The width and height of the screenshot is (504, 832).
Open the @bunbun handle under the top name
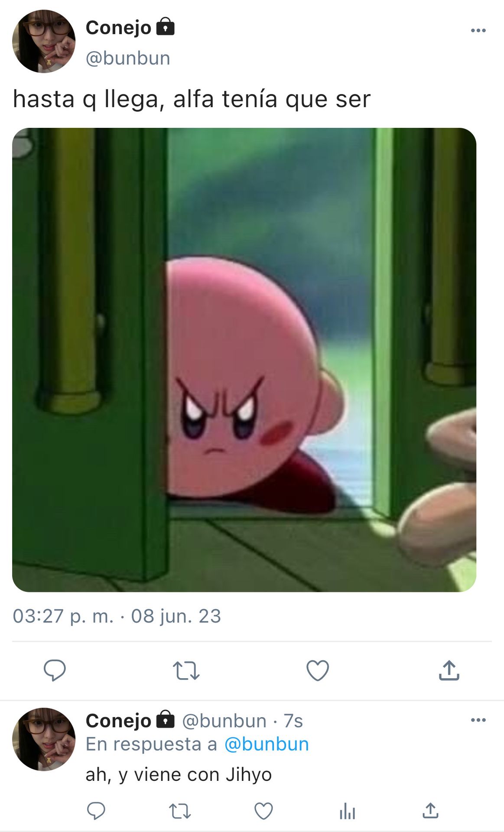click(x=128, y=58)
